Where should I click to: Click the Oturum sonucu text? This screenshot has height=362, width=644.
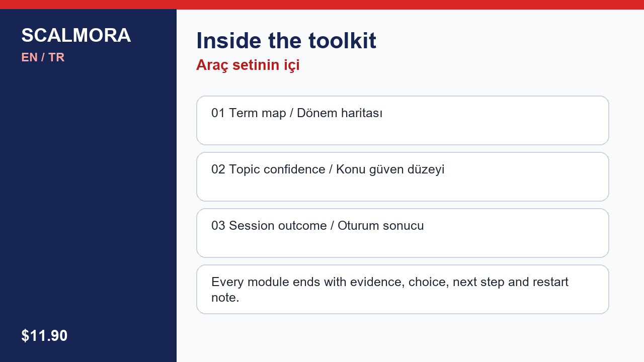(x=381, y=226)
